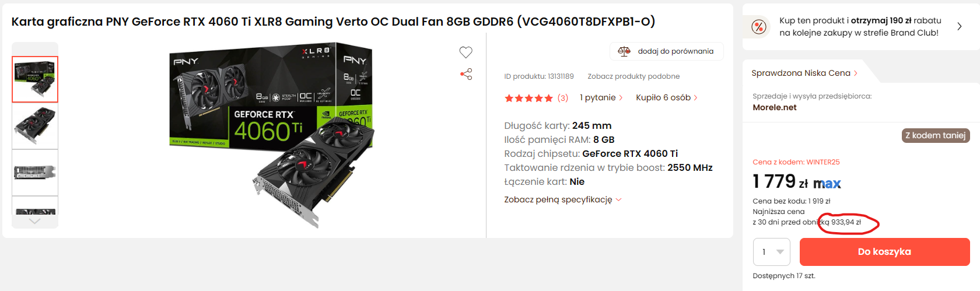Click the five-star rating stars
The width and height of the screenshot is (980, 291).
click(x=528, y=98)
